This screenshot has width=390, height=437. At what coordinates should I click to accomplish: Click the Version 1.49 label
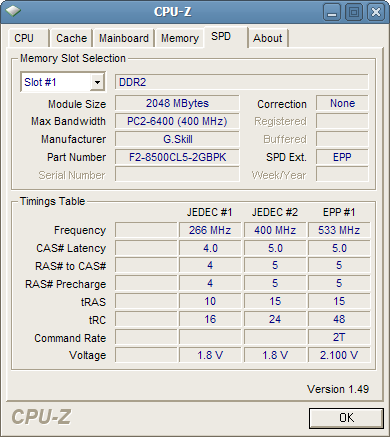(338, 389)
